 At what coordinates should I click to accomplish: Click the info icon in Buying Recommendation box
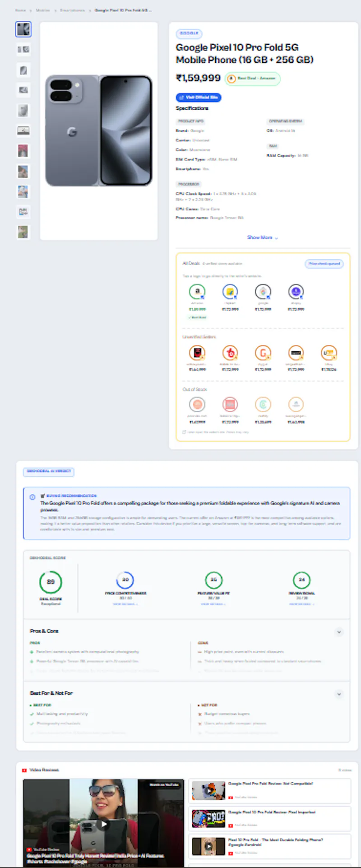coord(32,497)
